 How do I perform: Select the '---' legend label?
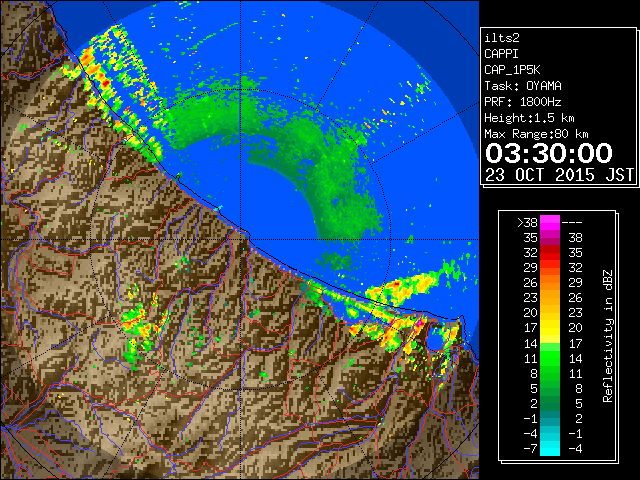[x=572, y=223]
